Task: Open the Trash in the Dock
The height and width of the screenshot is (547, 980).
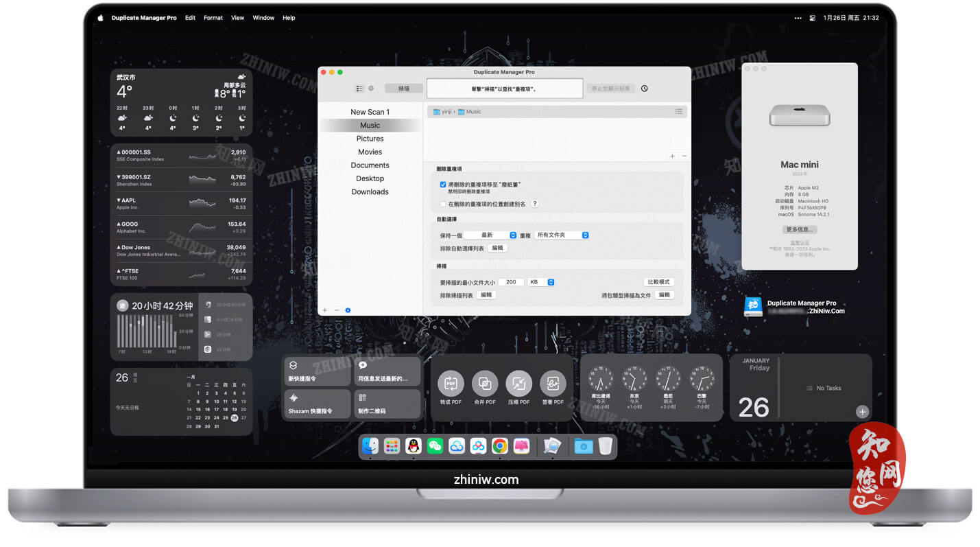Action: (x=605, y=446)
